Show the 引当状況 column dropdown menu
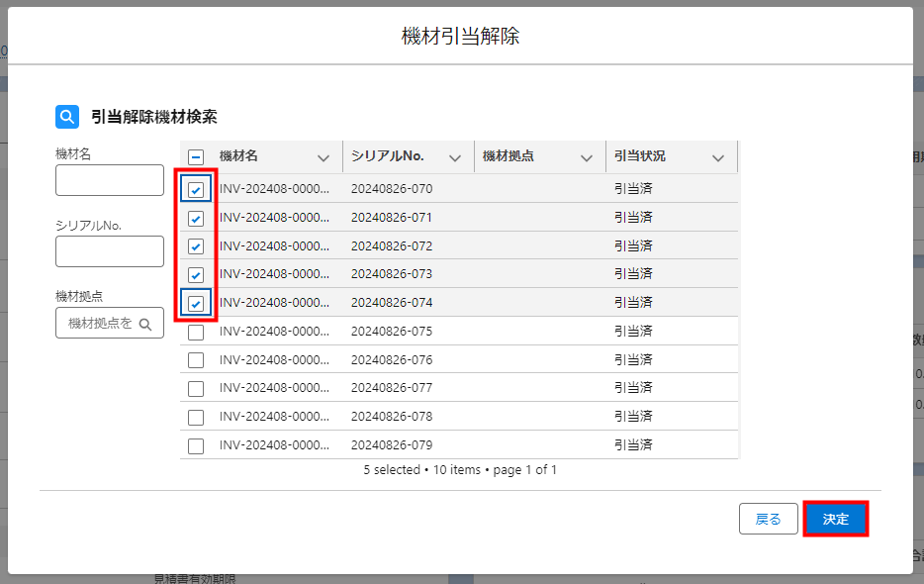 point(718,157)
